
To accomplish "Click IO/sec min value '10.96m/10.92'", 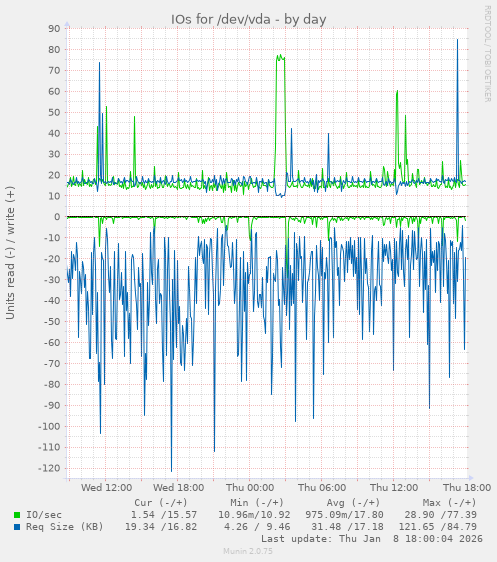I will coord(254,515).
